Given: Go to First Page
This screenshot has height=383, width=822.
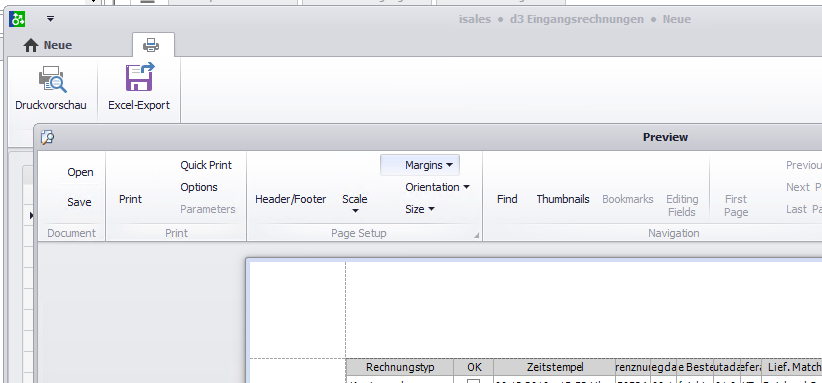Looking at the screenshot, I should click(736, 205).
